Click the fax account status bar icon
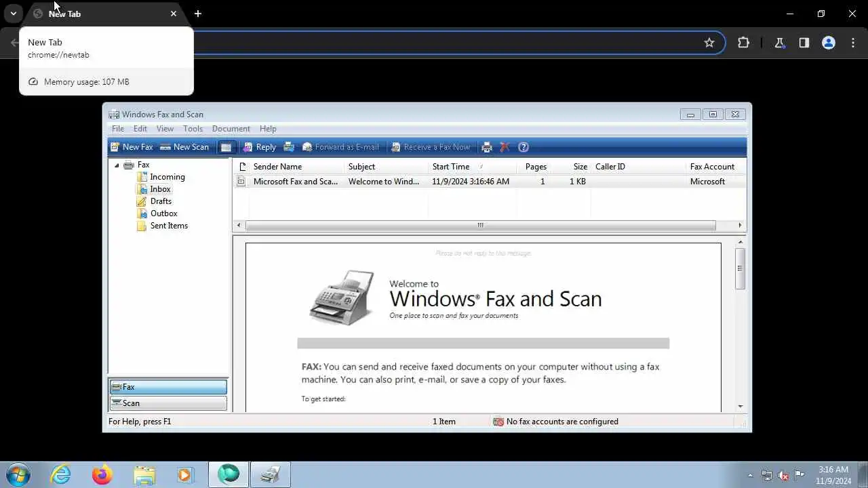The height and width of the screenshot is (488, 868). click(x=498, y=422)
